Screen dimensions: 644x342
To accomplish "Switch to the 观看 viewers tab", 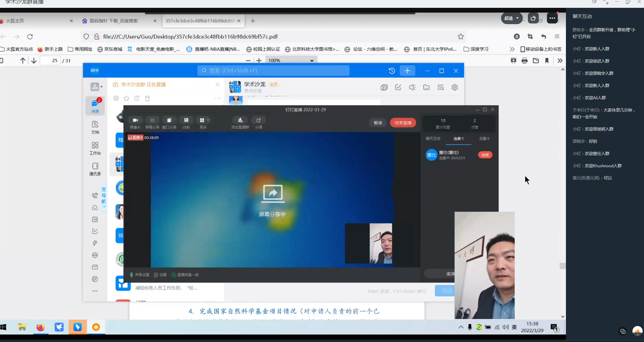I will tap(484, 139).
